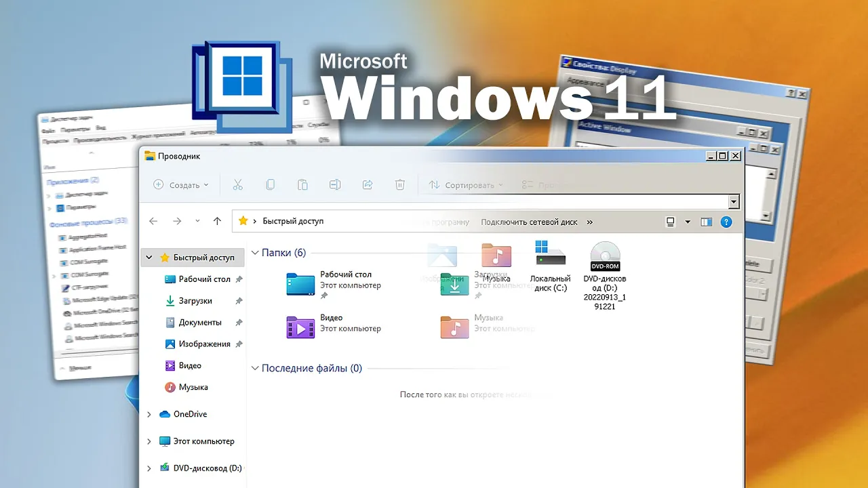Image resolution: width=868 pixels, height=488 pixels.
Task: Click the Share icon in Explorer toolbar
Action: 368,184
